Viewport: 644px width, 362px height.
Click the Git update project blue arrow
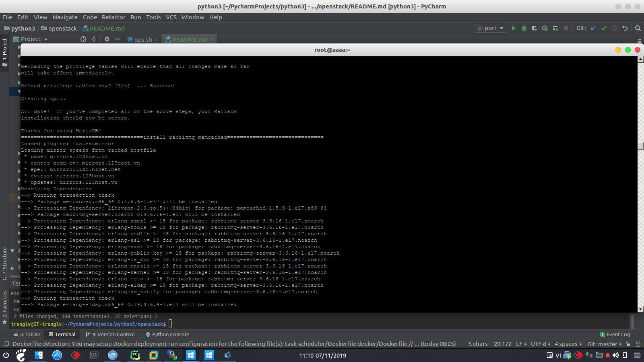pos(593,28)
